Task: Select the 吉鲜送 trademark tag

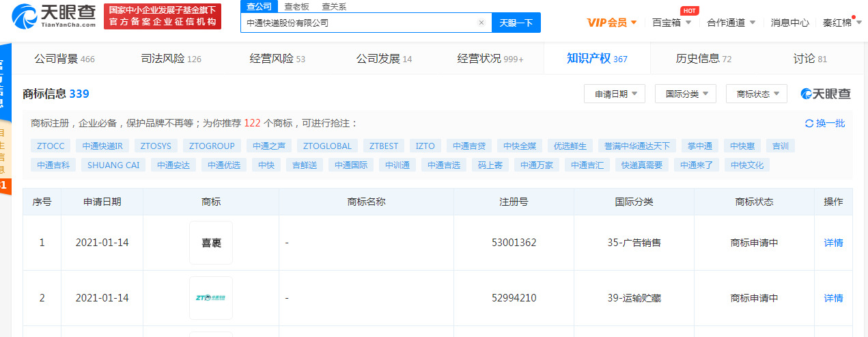Action: click(x=305, y=165)
